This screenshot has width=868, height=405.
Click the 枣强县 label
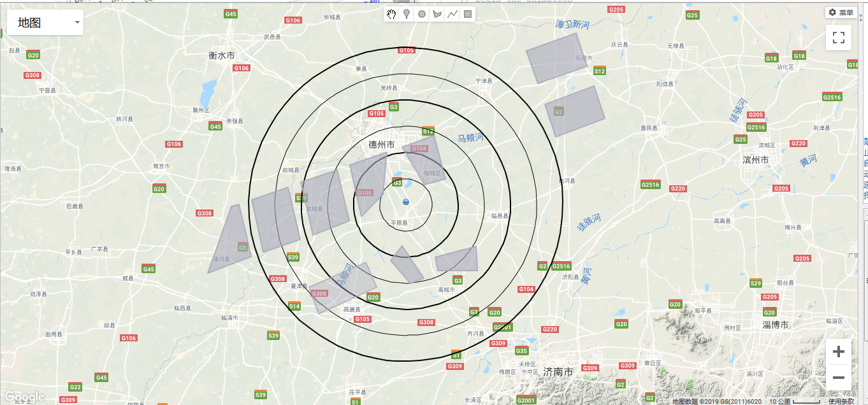click(x=235, y=120)
